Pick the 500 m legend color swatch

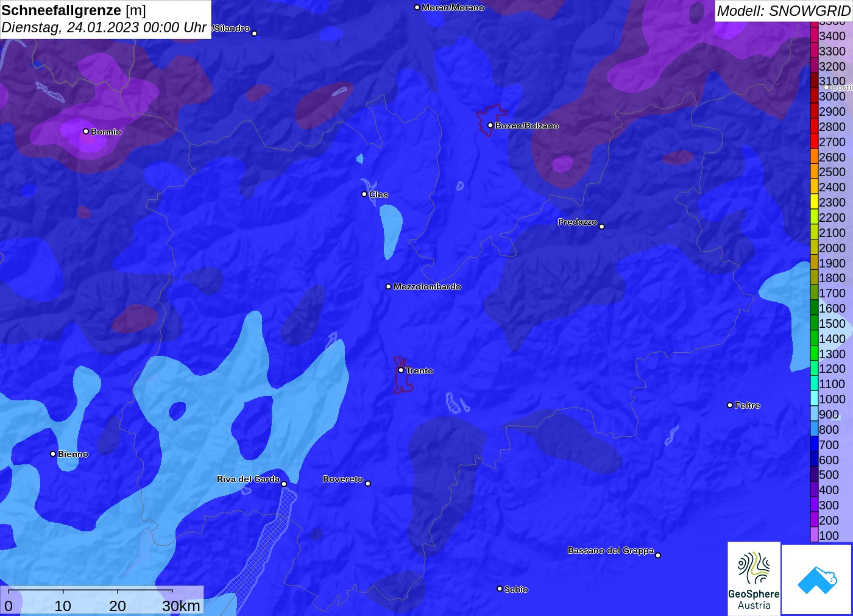click(814, 475)
